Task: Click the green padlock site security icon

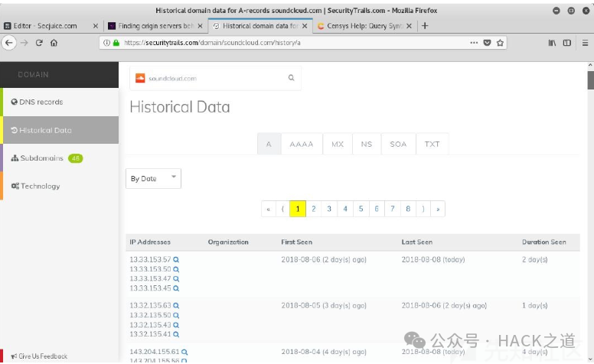Action: point(116,43)
